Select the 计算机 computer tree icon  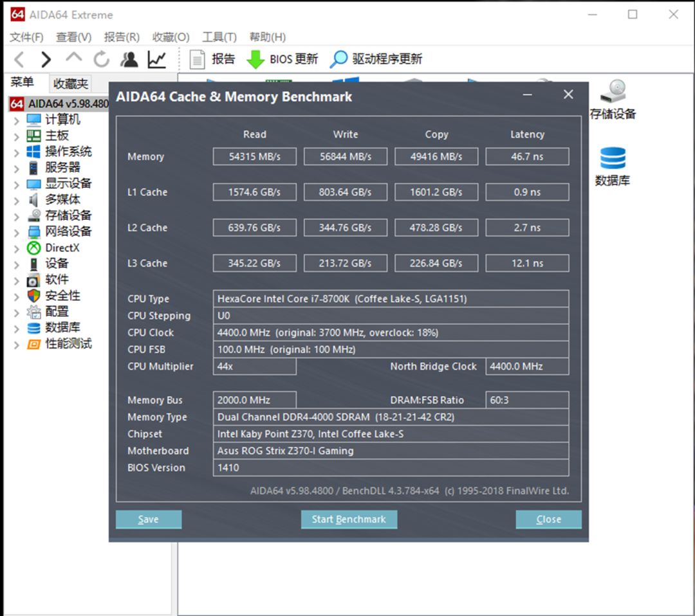tap(33, 120)
